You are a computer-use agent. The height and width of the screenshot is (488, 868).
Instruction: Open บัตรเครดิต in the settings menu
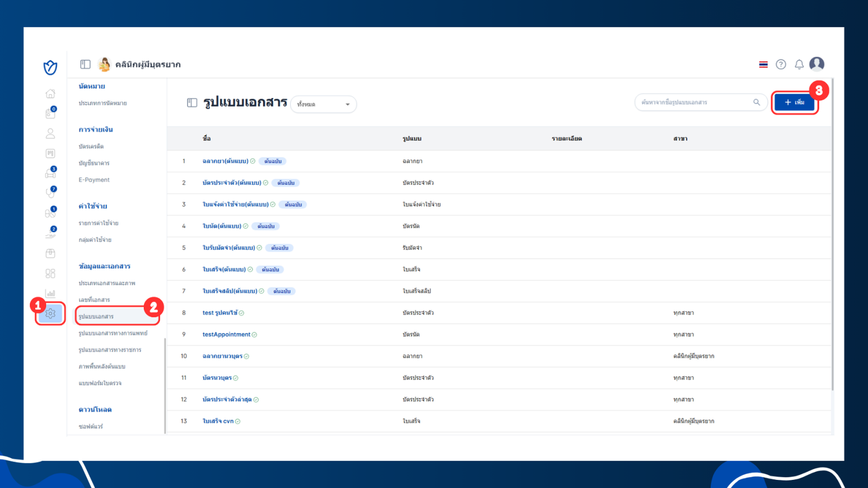click(91, 146)
